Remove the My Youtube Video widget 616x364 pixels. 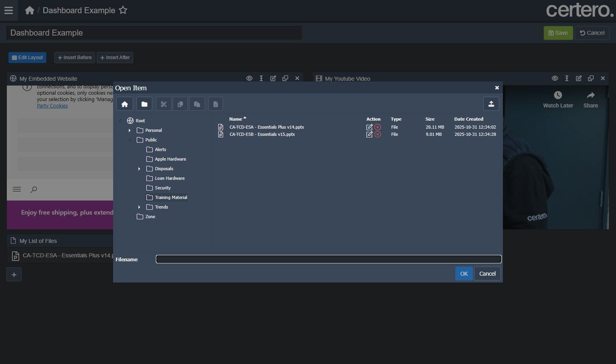[x=603, y=78]
